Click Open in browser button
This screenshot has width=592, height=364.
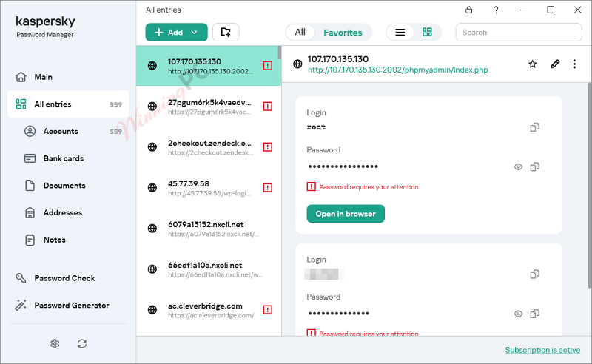pos(346,214)
